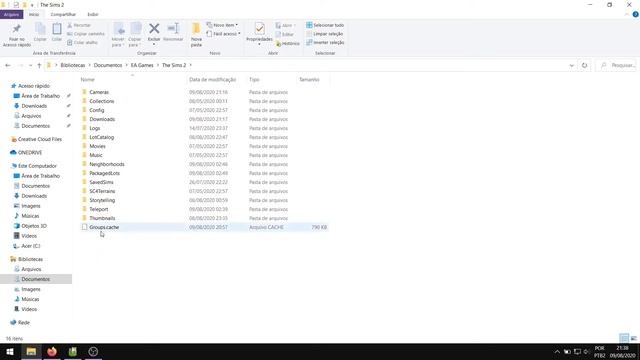
Task: Click Selecionar tudo
Action: click(x=325, y=25)
